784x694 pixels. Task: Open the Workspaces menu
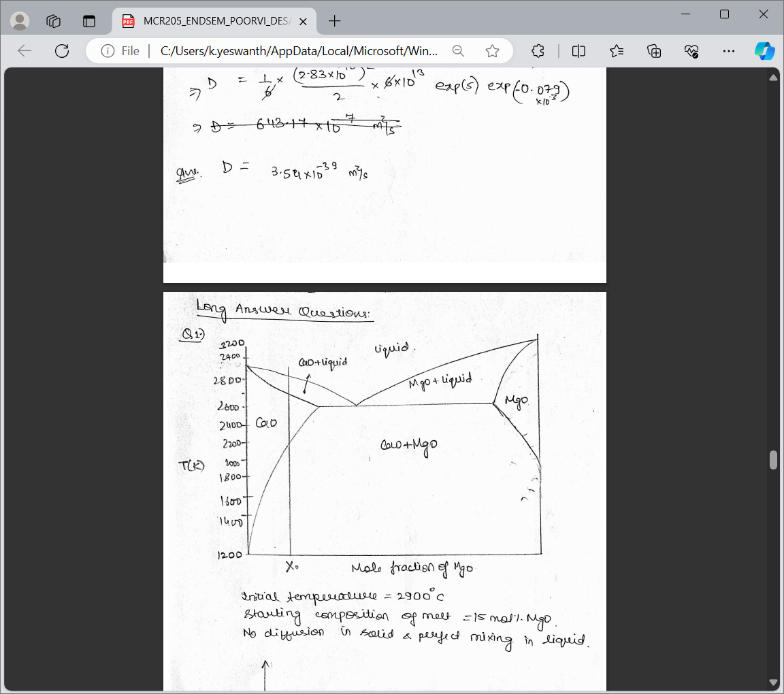[53, 21]
